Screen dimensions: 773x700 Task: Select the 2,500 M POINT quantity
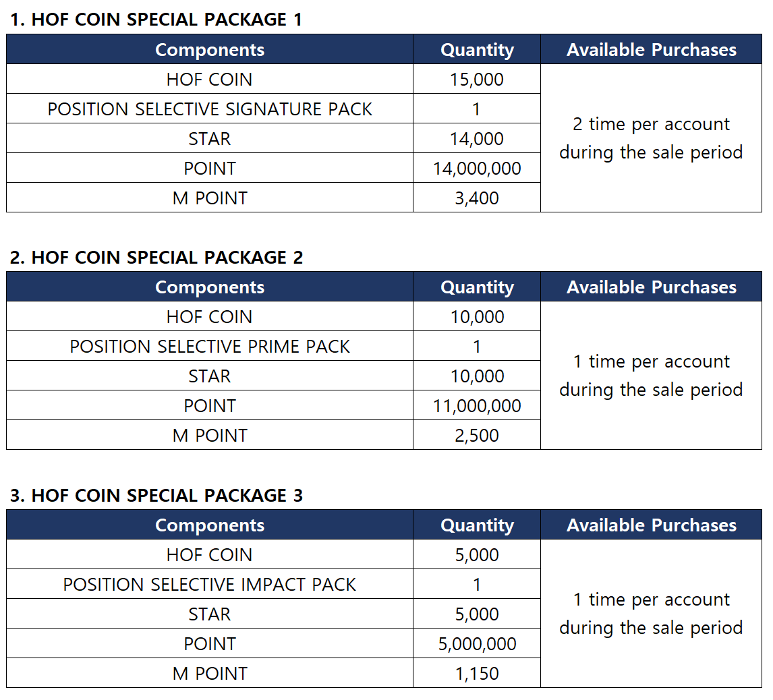pos(477,436)
